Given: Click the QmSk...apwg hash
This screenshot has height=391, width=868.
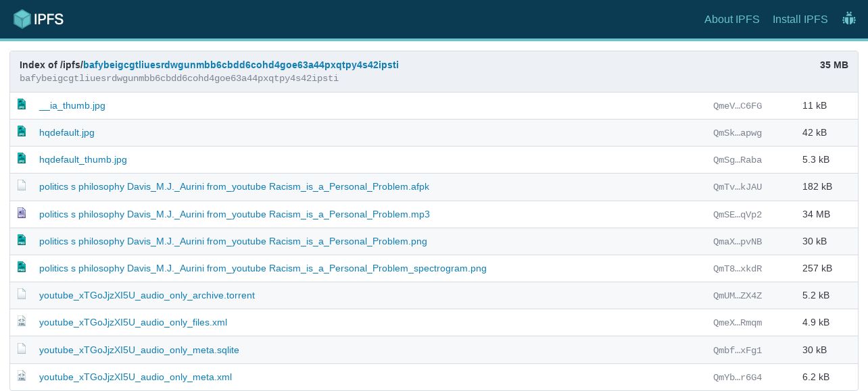Looking at the screenshot, I should [738, 132].
